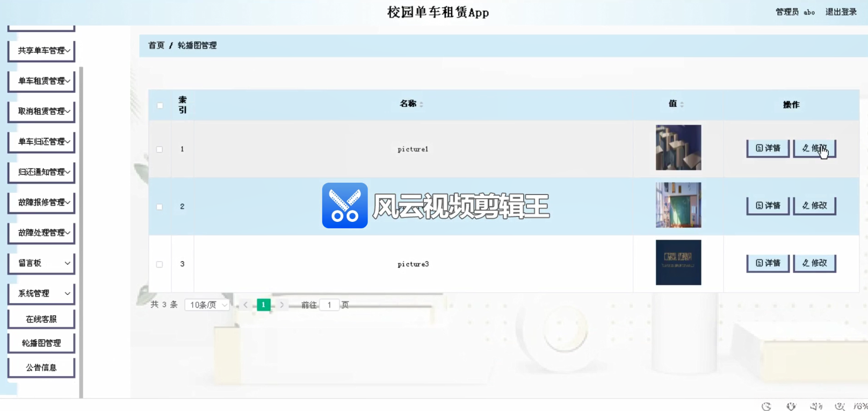Click the browser zoom magnifier icon in status bar
This screenshot has height=411, width=868.
click(840, 406)
